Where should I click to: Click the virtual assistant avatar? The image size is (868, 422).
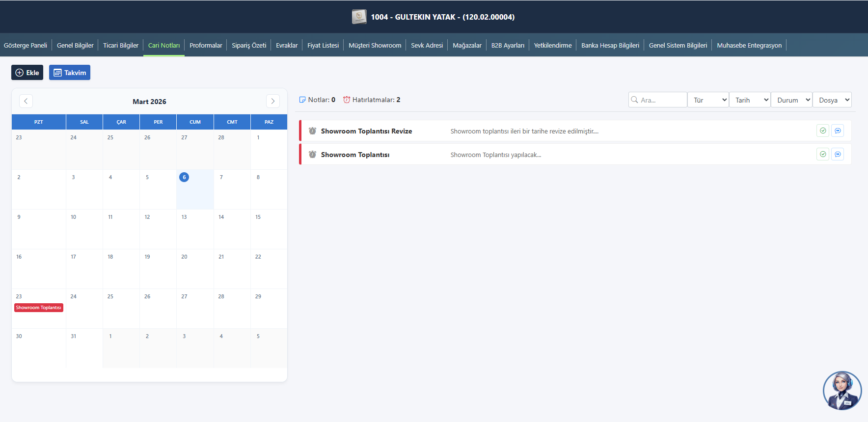click(842, 391)
